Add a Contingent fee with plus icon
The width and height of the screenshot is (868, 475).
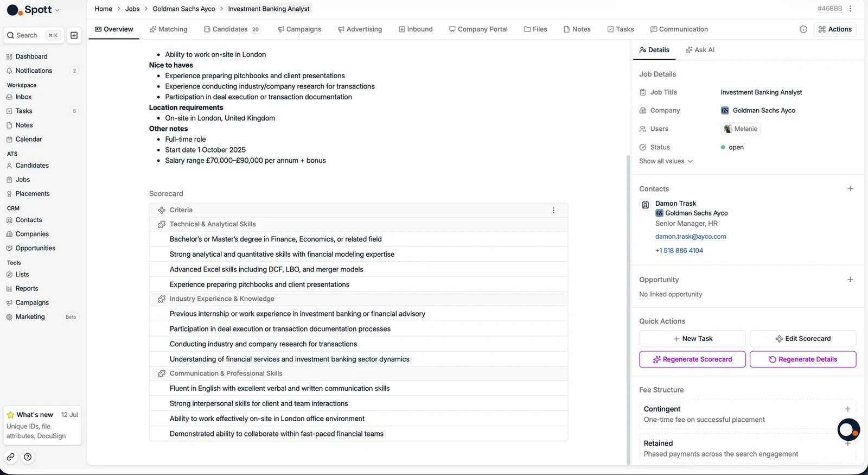pyautogui.click(x=848, y=409)
